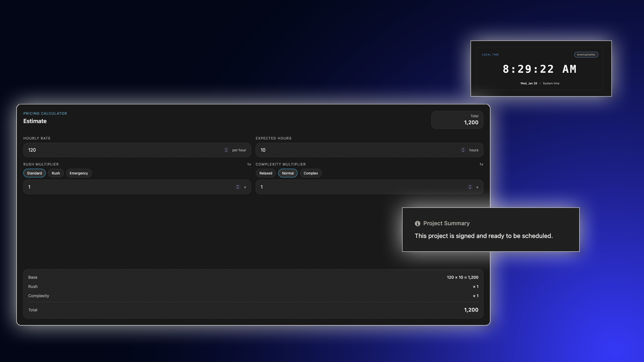This screenshot has width=644, height=362.
Task: Click the complexity multiplier stepper arrows
Action: tap(470, 187)
